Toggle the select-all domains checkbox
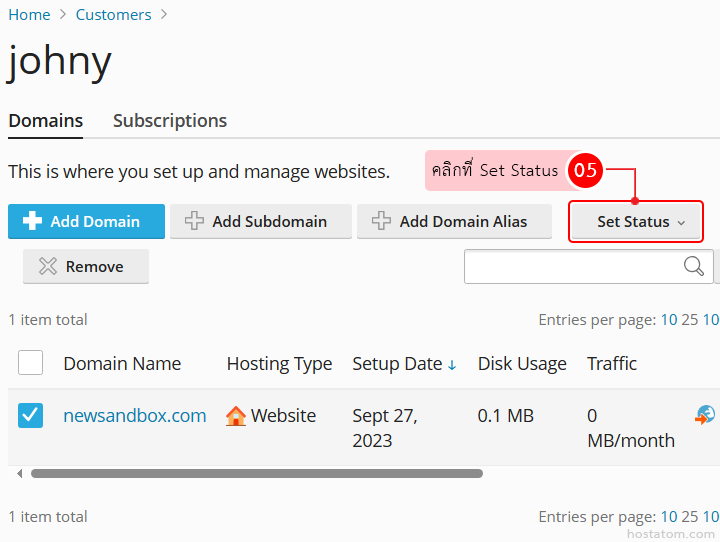The height and width of the screenshot is (542, 720). coord(31,363)
